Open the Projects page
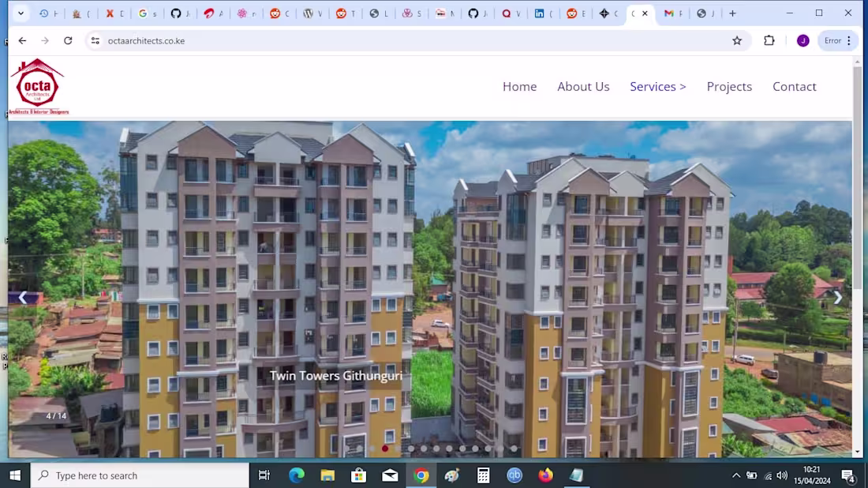 click(729, 86)
